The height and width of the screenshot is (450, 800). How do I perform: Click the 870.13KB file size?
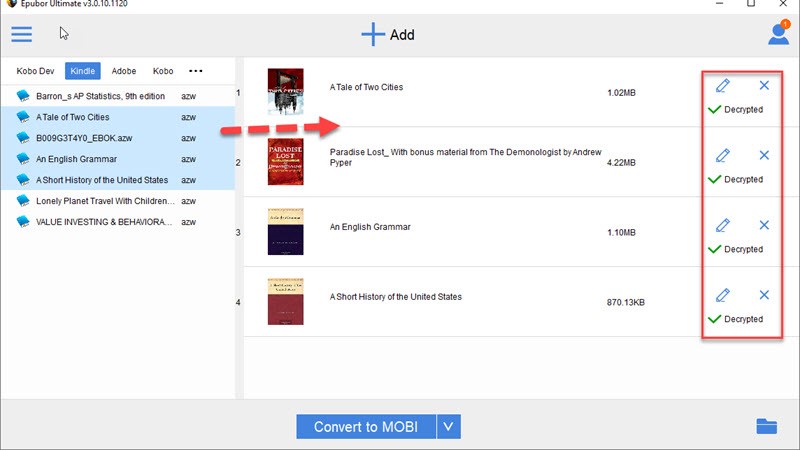[x=626, y=303]
